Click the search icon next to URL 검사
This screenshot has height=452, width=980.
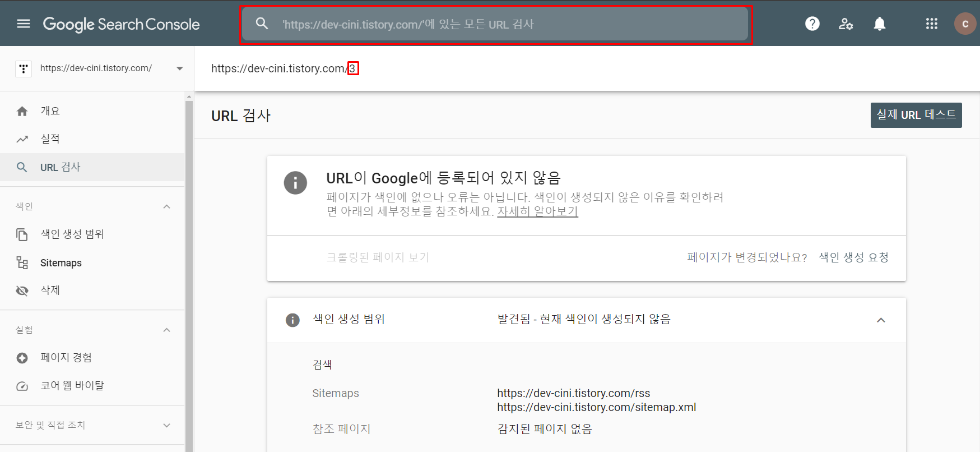click(x=22, y=167)
